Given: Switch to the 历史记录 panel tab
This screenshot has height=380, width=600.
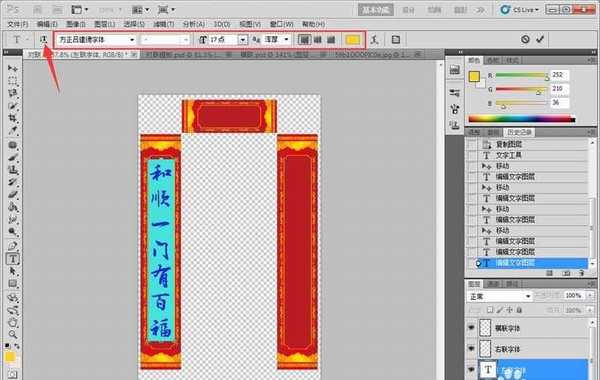Looking at the screenshot, I should [519, 132].
